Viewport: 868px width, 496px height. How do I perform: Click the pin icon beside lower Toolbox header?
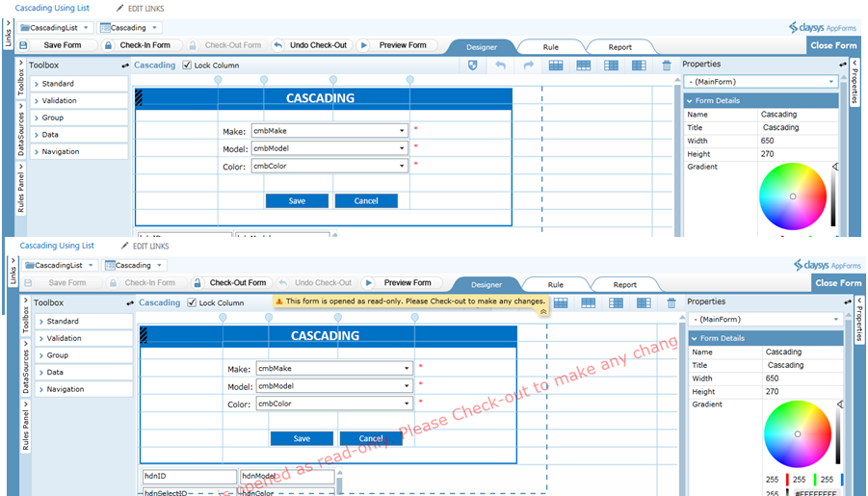click(x=130, y=303)
